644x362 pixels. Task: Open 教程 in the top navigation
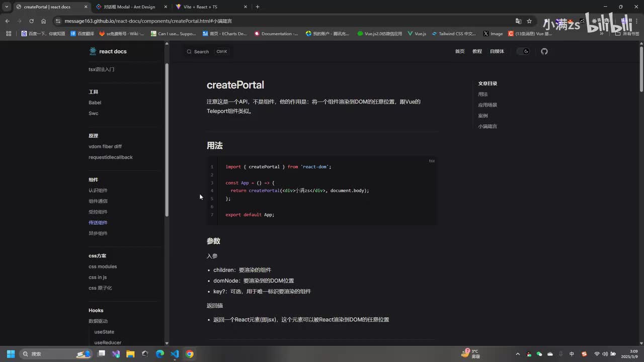(477, 51)
